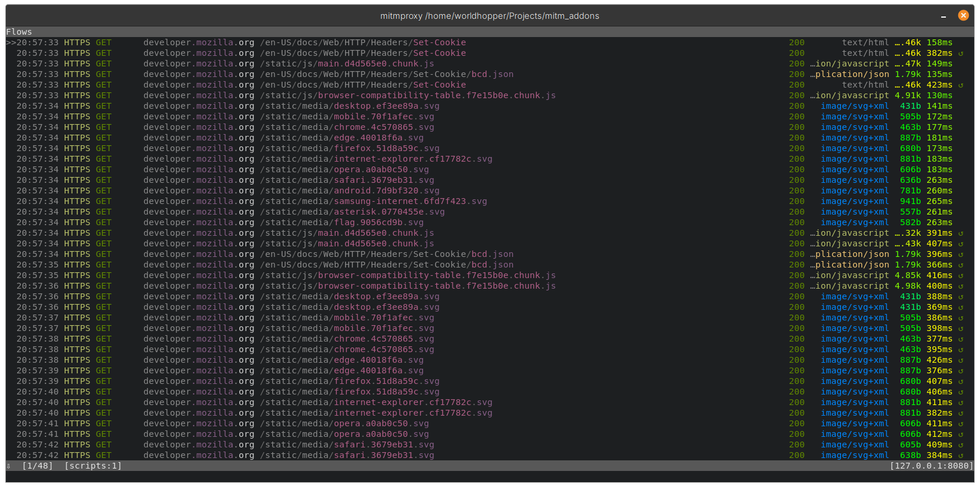This screenshot has width=980, height=488.
Task: Click the Flows header label
Action: coord(19,32)
